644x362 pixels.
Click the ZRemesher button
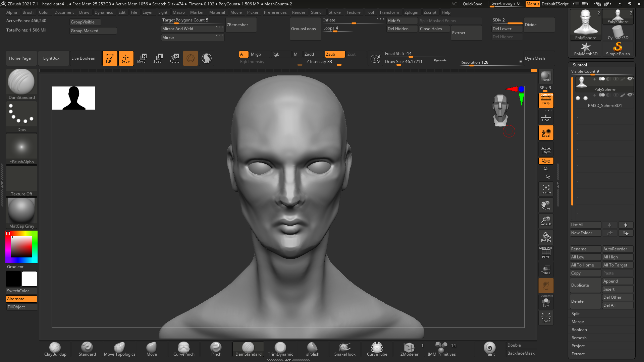241,25
